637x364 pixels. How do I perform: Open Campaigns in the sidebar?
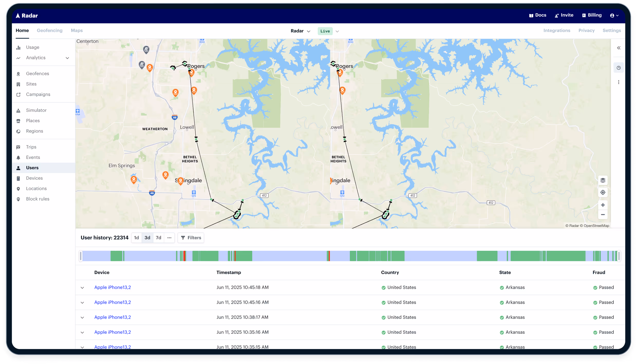(x=38, y=94)
